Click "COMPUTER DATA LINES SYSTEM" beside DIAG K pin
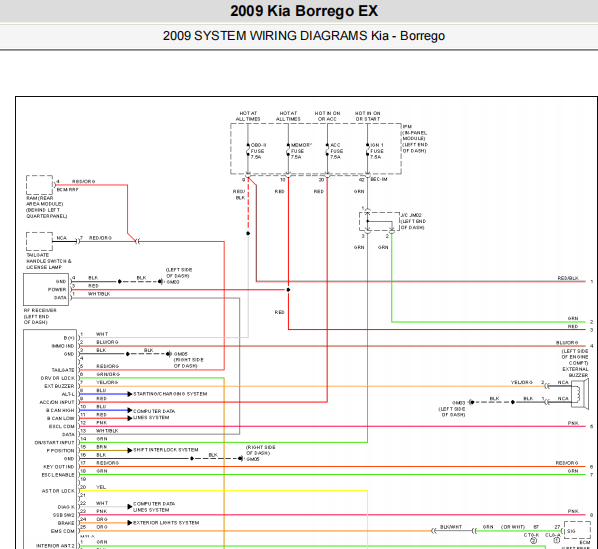The image size is (598, 549). [x=154, y=507]
